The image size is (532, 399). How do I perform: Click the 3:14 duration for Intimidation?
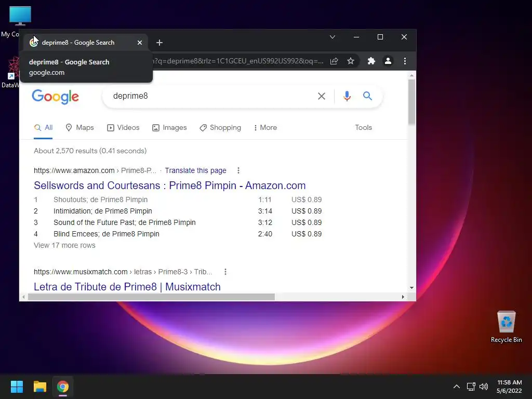(265, 211)
